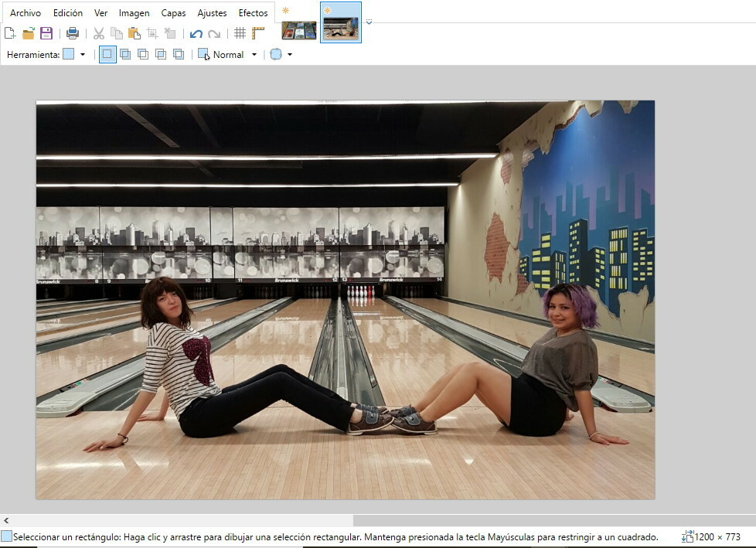Open the Efectos menu
The width and height of the screenshot is (756, 548).
tap(253, 13)
